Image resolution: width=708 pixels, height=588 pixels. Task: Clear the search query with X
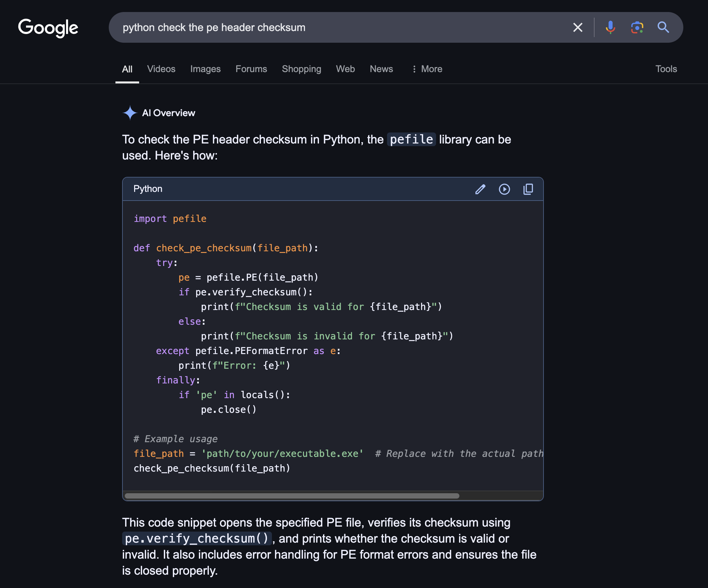[578, 27]
